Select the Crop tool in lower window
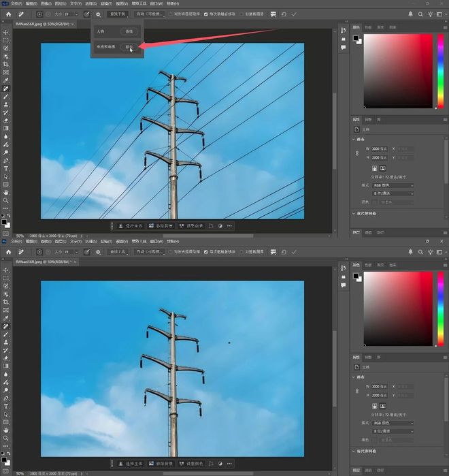449x476 pixels. [x=5, y=302]
